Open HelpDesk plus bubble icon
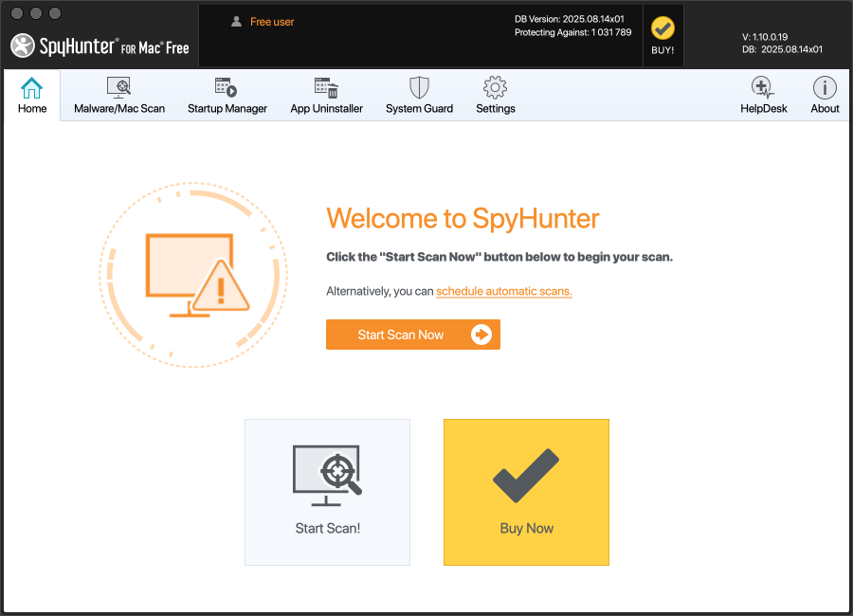 [763, 88]
